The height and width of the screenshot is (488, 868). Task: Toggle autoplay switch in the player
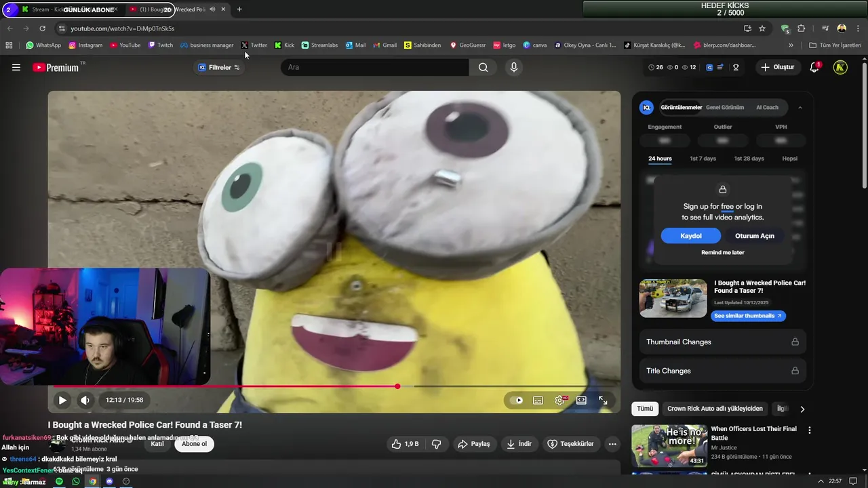click(x=517, y=400)
